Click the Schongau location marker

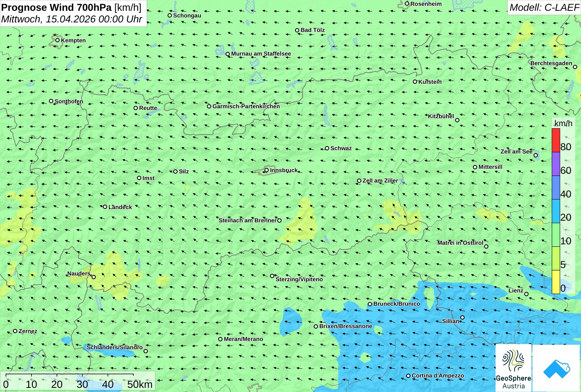[x=169, y=15]
